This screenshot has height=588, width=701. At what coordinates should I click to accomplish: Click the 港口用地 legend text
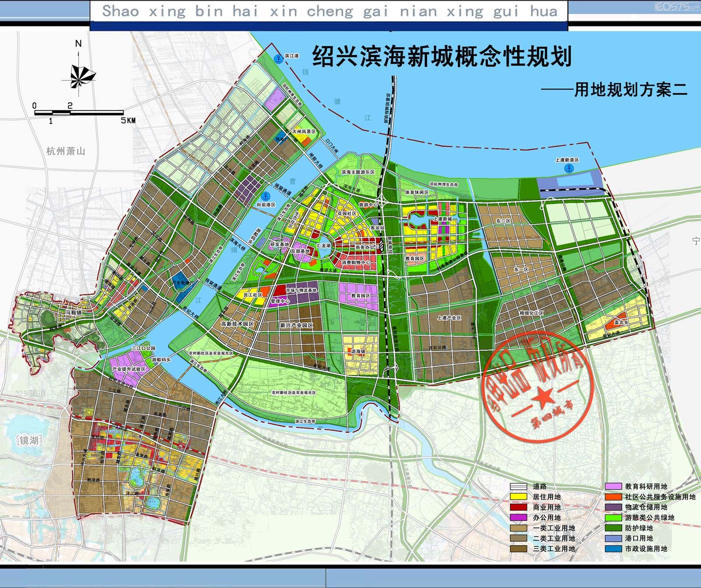pyautogui.click(x=639, y=538)
